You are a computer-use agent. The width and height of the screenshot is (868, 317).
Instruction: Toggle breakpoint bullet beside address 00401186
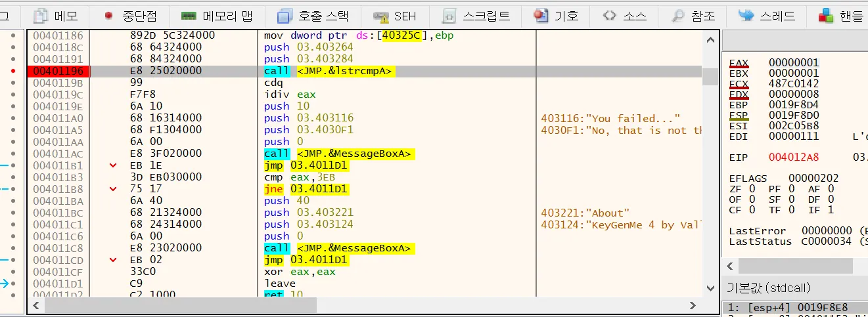13,35
